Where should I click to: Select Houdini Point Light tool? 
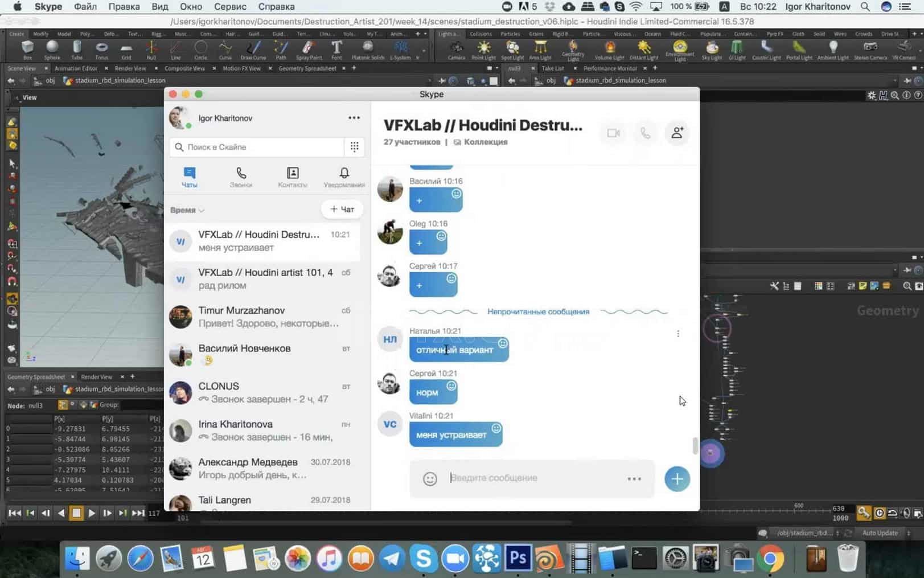pyautogui.click(x=483, y=50)
